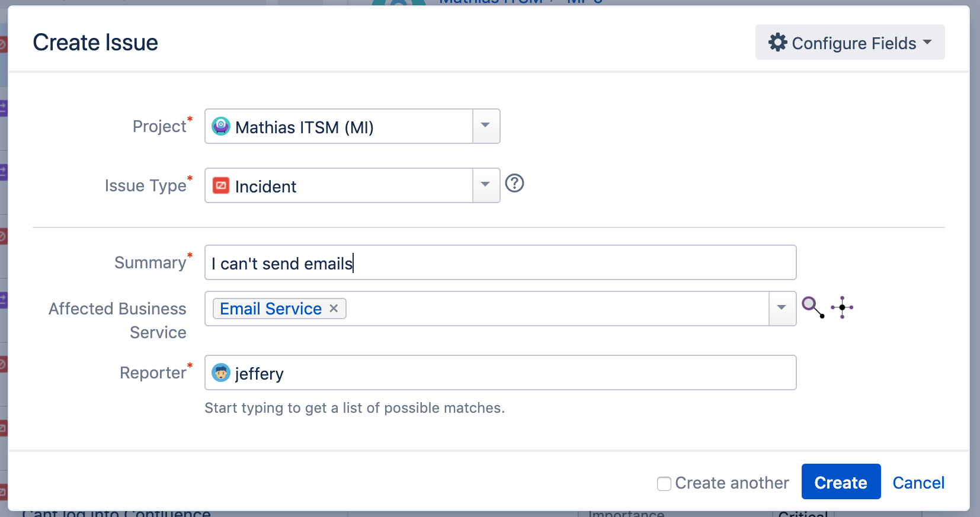
Task: Click the Email Service link text
Action: pos(271,309)
